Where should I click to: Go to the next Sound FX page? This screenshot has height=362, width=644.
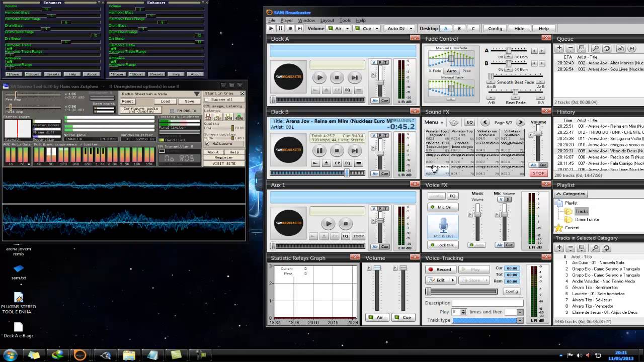point(521,122)
